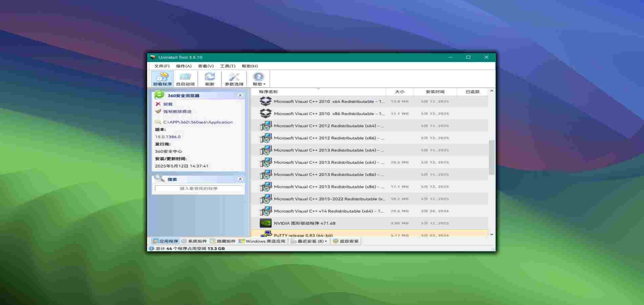Open the C:\APP\360\360se6\Application folder link
Viewport: 644px width, 305px height.
click(x=198, y=122)
